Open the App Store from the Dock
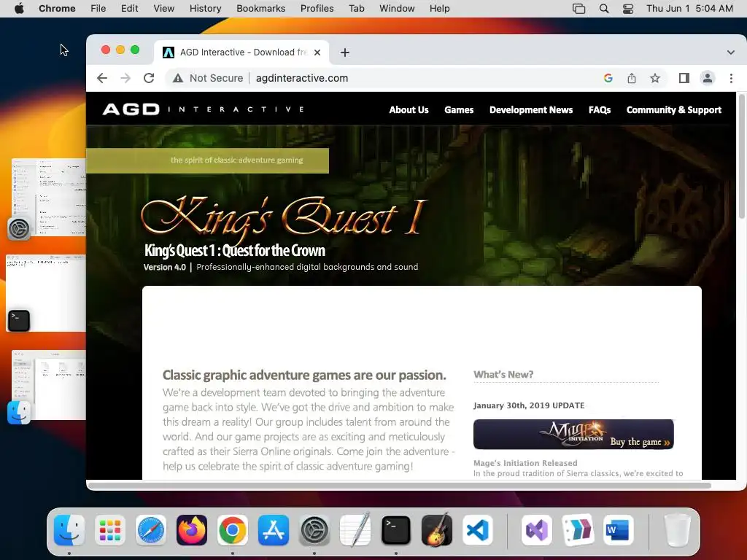Viewport: 747px width, 560px height. coord(274,530)
